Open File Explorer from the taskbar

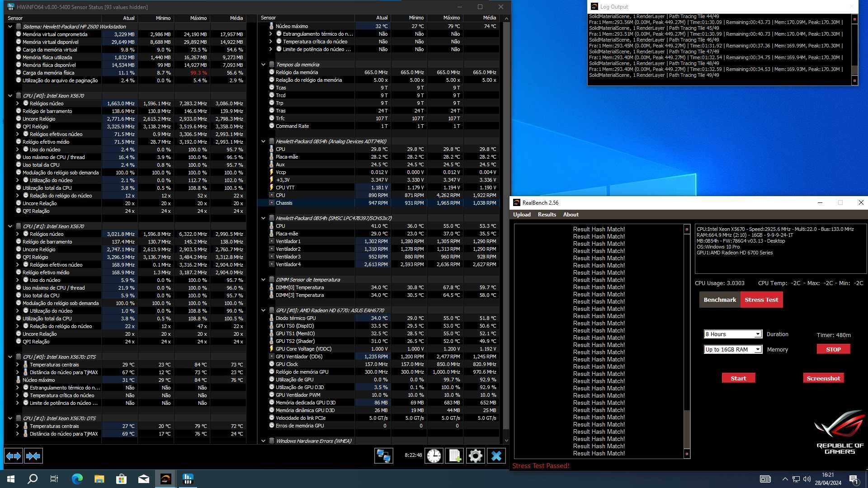pos(99,479)
